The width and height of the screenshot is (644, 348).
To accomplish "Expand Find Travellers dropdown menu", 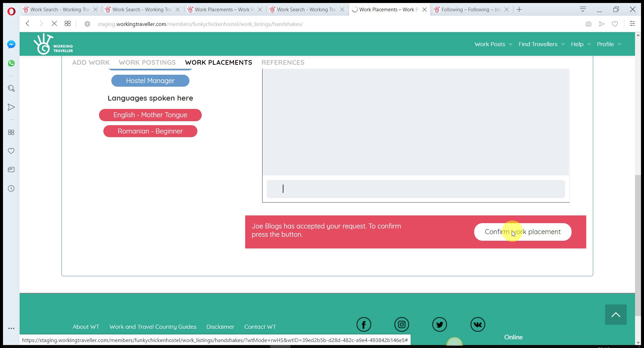I will (x=542, y=44).
